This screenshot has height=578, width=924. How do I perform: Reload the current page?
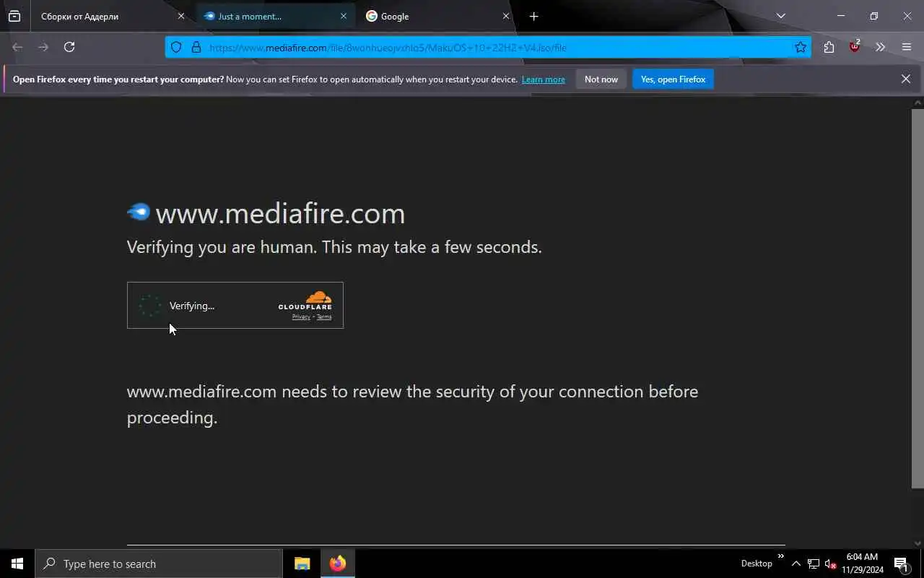[69, 47]
